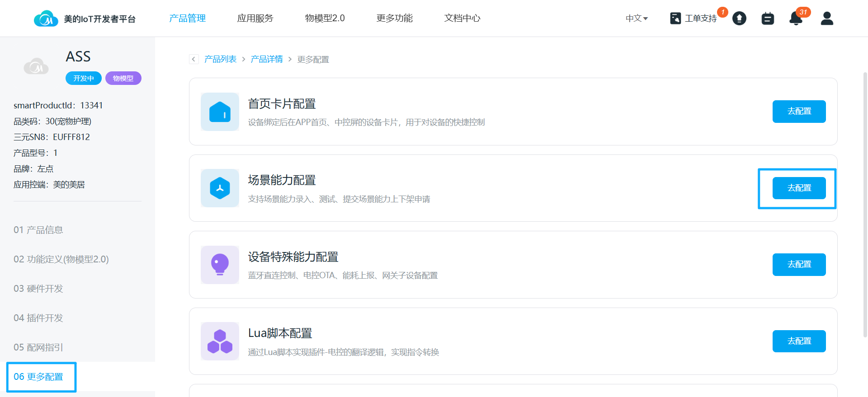This screenshot has width=868, height=397.
Task: Click the Midea IoT platform cloud logo
Action: 46,19
